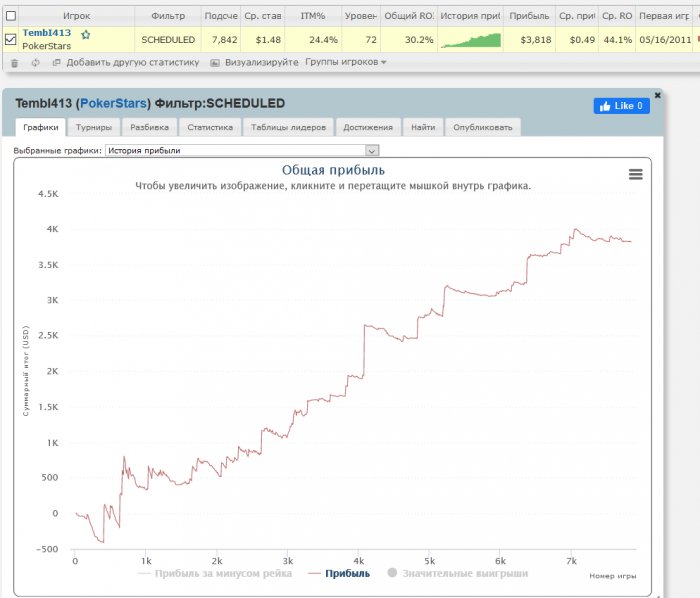Sort by the Первая игр column header
This screenshot has height=598, width=700.
point(664,16)
